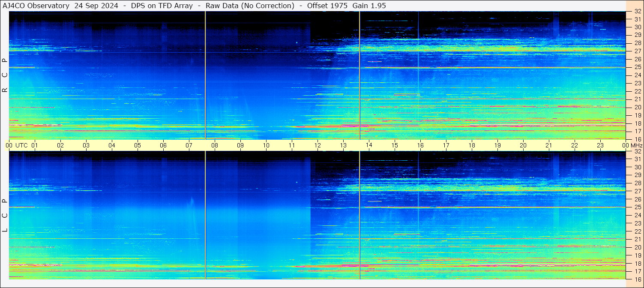644x288 pixels.
Task: Select the Gain 1.95 value in header
Action: coord(369,6)
